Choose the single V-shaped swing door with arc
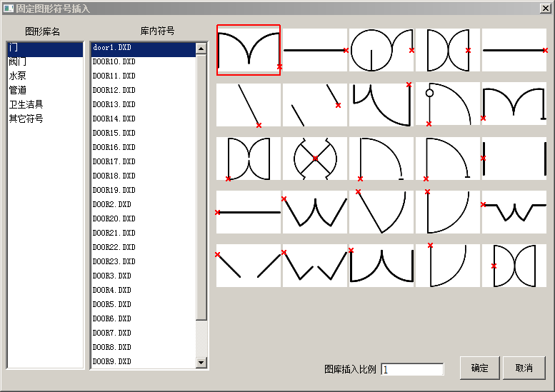 click(381, 212)
